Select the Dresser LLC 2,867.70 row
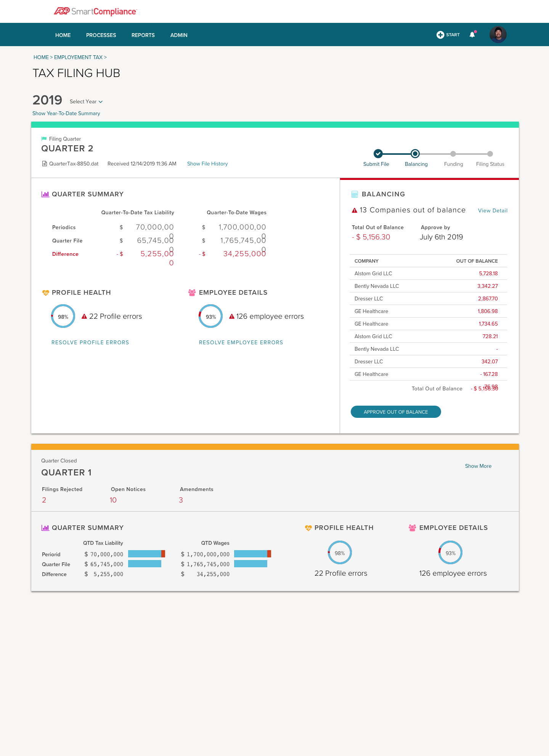The width and height of the screenshot is (549, 756). click(x=428, y=299)
